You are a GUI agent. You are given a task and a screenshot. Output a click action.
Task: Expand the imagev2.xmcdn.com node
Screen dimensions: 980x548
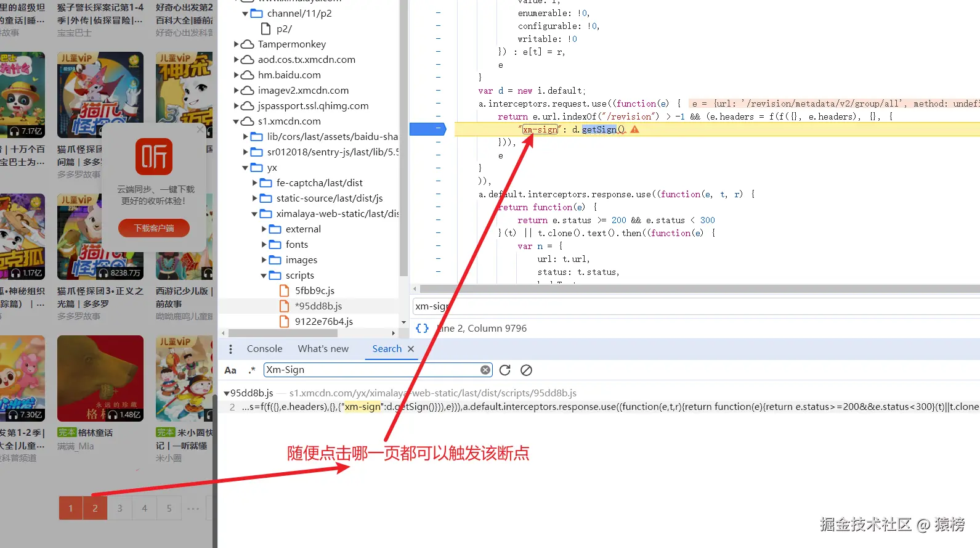[x=236, y=90]
